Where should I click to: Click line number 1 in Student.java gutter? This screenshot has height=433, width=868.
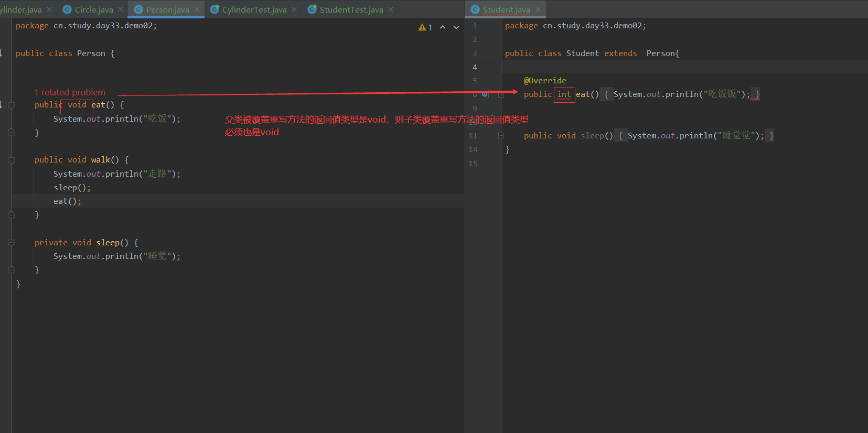[x=475, y=26]
